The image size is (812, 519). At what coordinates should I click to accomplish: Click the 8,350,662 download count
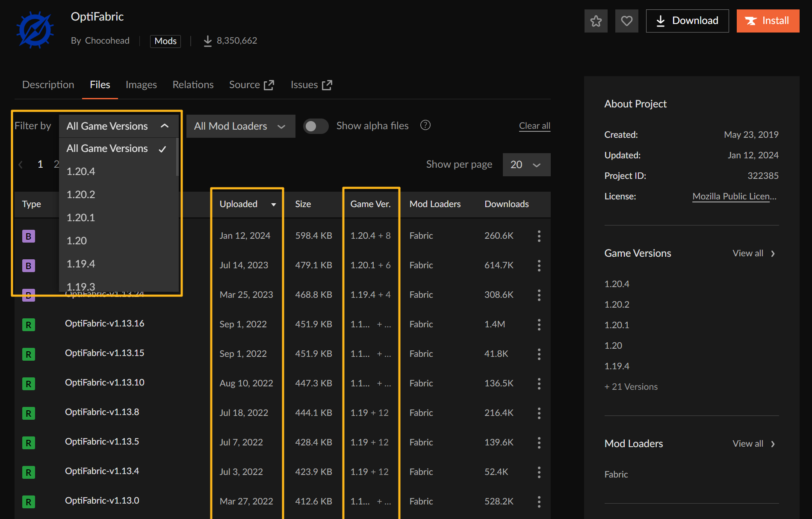point(230,41)
